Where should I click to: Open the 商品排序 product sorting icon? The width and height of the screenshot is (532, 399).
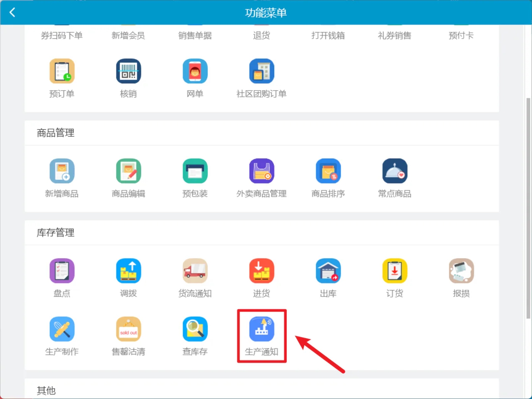point(328,171)
